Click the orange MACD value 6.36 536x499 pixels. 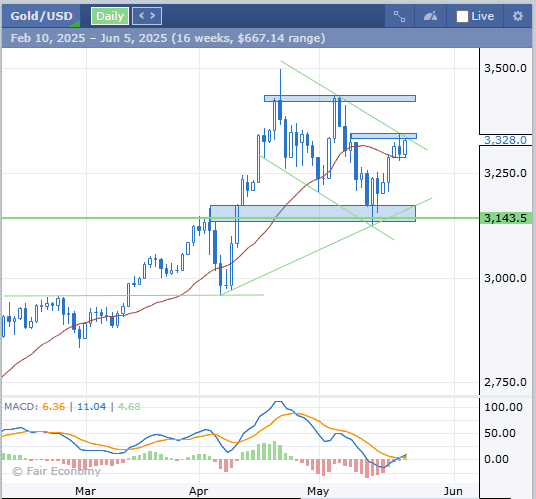pyautogui.click(x=54, y=406)
